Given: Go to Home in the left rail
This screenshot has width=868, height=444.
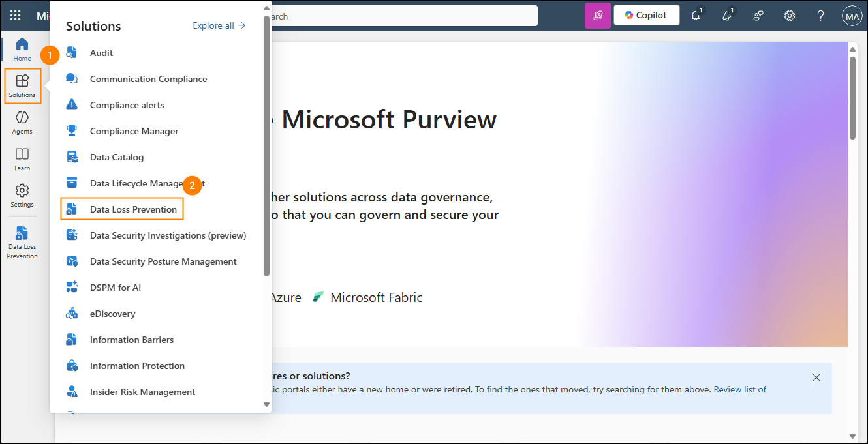Looking at the screenshot, I should tap(22, 50).
